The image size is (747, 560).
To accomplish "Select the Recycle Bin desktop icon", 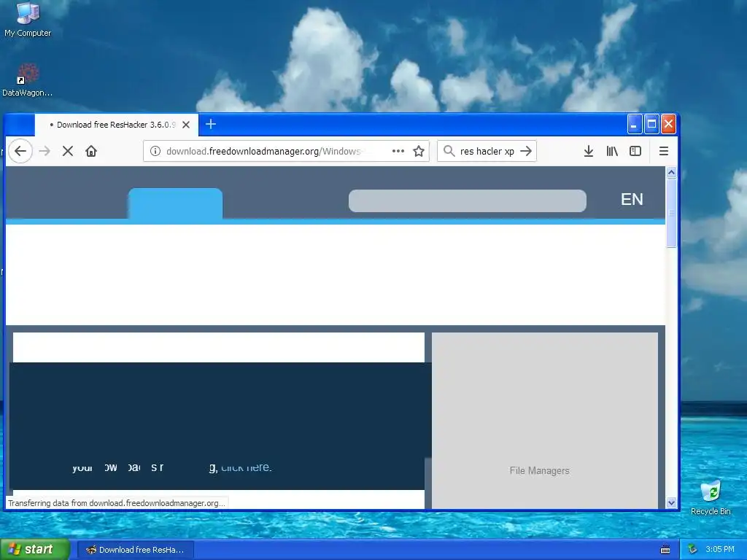I will [x=711, y=498].
